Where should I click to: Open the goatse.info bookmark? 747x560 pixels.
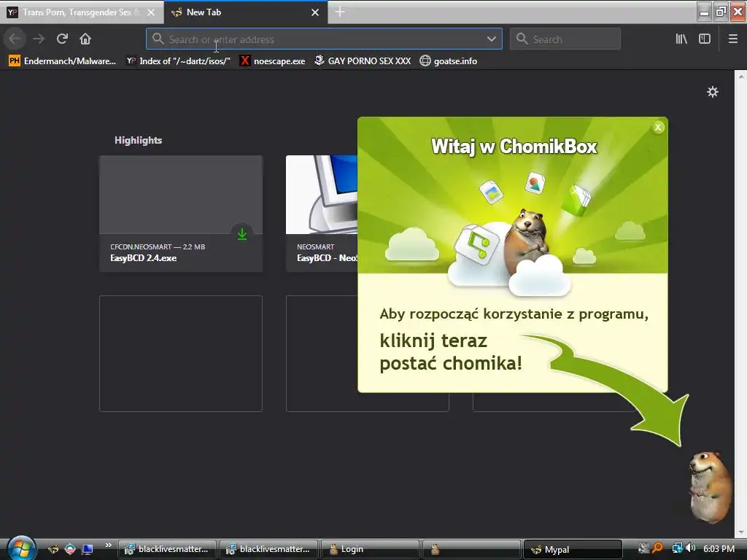(x=449, y=61)
